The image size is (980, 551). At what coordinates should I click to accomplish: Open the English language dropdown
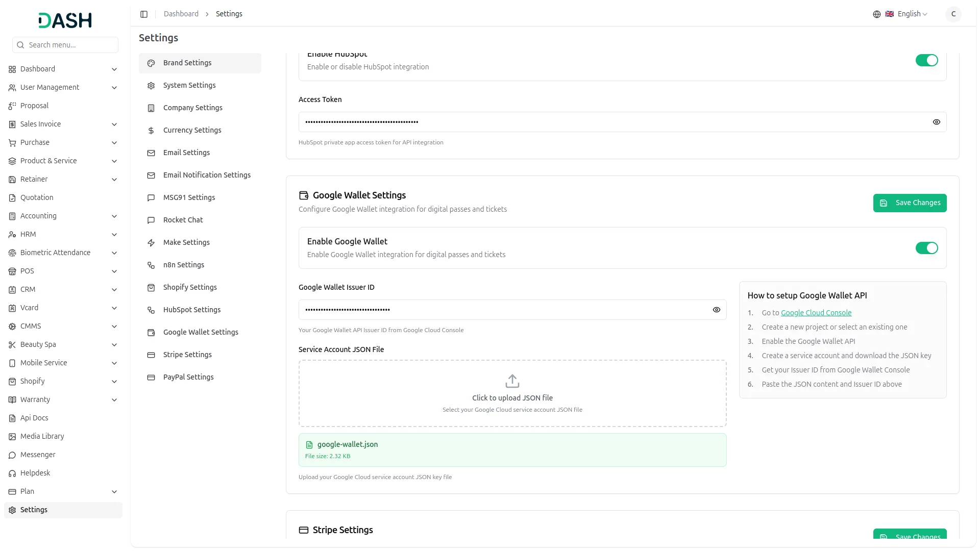(x=908, y=14)
